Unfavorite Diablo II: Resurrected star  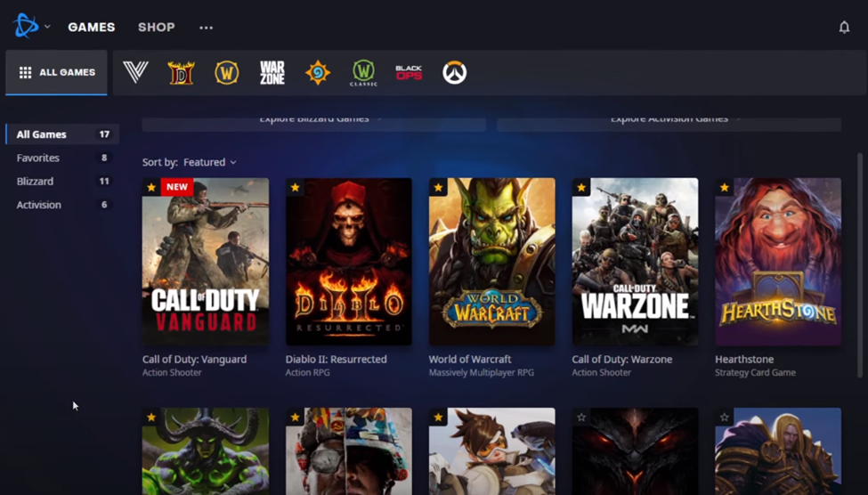(x=295, y=187)
